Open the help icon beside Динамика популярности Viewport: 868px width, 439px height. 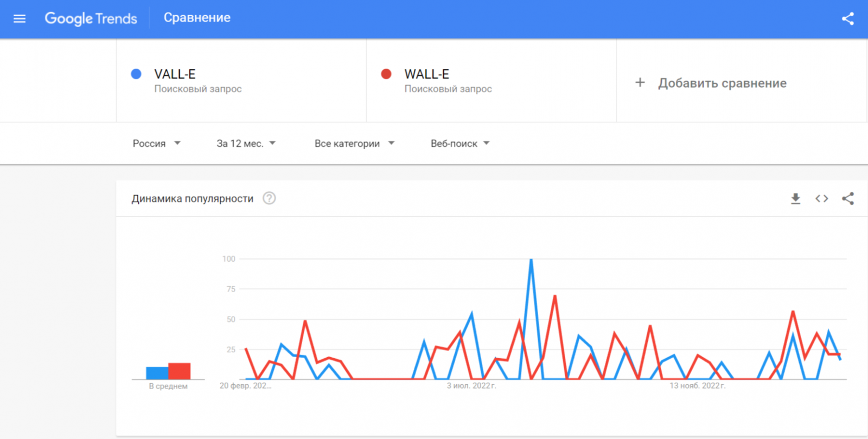pyautogui.click(x=269, y=198)
